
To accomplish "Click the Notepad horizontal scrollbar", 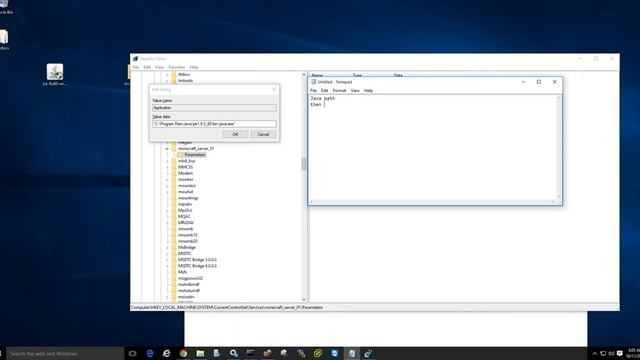I will [x=433, y=202].
